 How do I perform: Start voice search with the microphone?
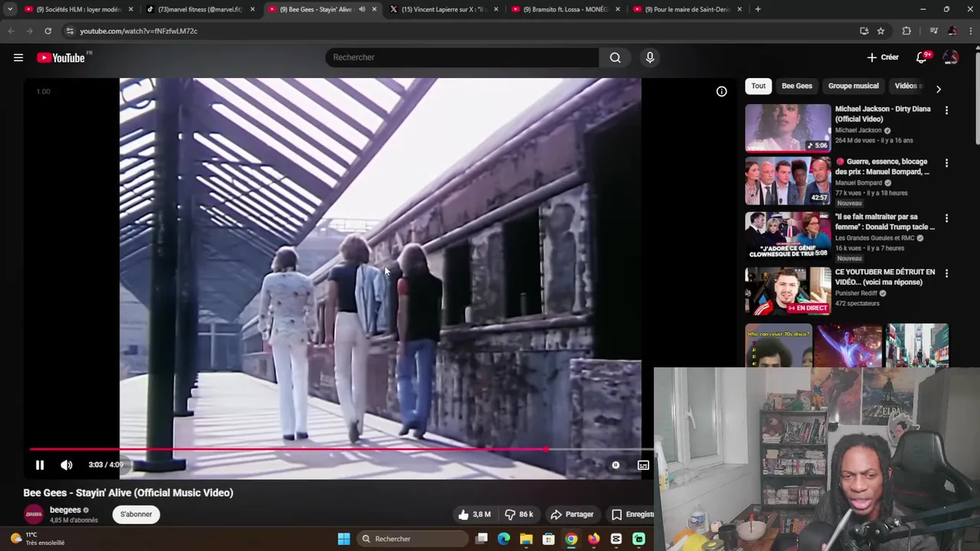coord(650,57)
